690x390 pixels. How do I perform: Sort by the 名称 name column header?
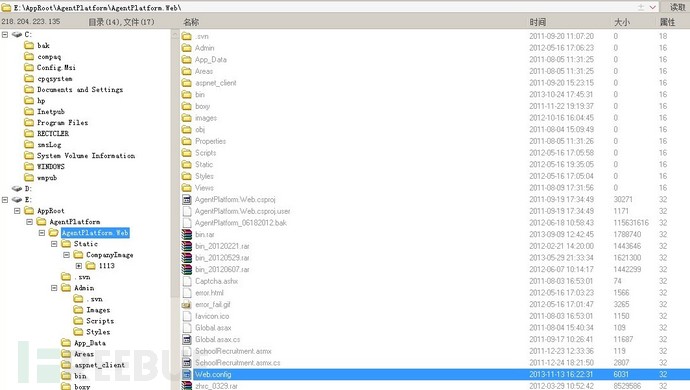pyautogui.click(x=191, y=22)
